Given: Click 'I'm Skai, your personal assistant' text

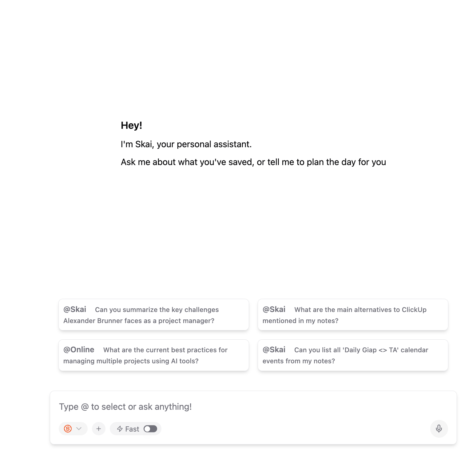Looking at the screenshot, I should pos(186,144).
